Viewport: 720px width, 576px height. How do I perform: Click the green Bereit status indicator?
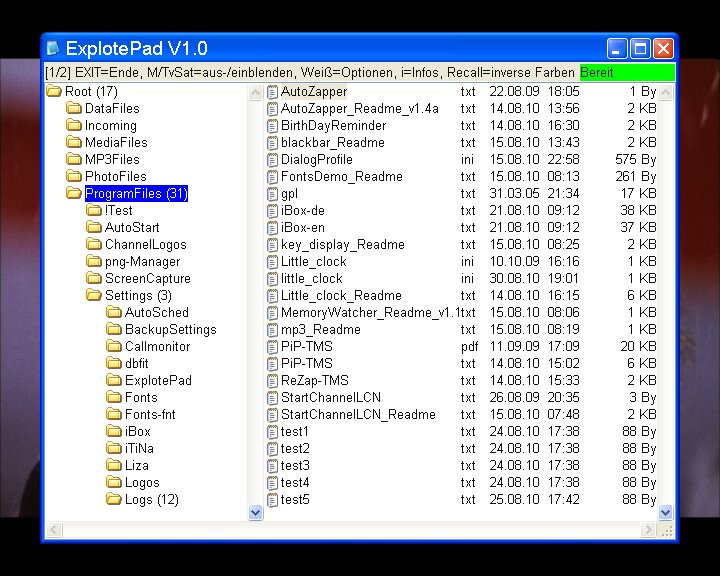[x=626, y=73]
